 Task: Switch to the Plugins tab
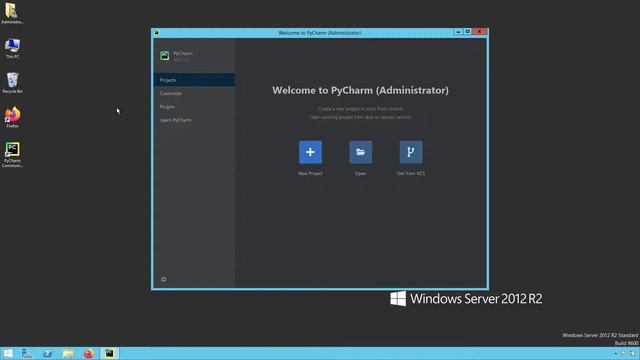click(194, 107)
